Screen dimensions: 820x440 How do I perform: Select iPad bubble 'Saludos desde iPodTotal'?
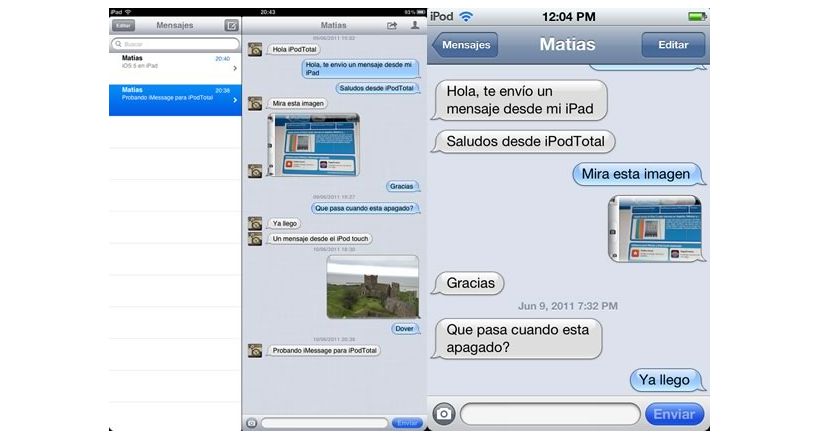377,88
